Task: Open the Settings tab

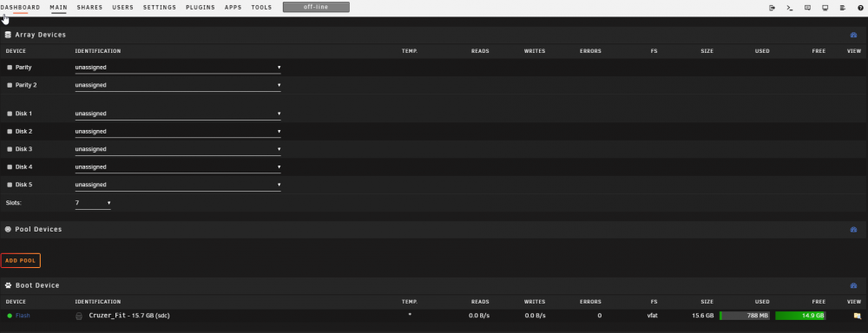Action: point(160,8)
